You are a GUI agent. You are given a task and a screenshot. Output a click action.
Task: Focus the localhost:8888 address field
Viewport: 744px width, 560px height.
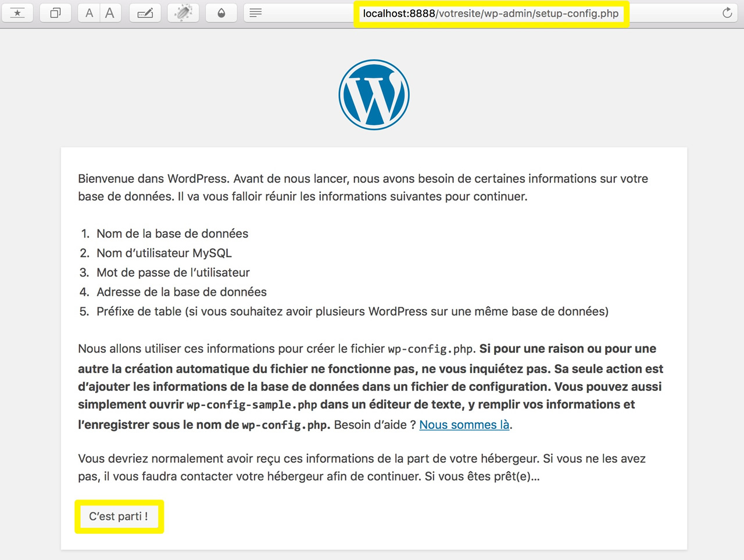coord(491,13)
